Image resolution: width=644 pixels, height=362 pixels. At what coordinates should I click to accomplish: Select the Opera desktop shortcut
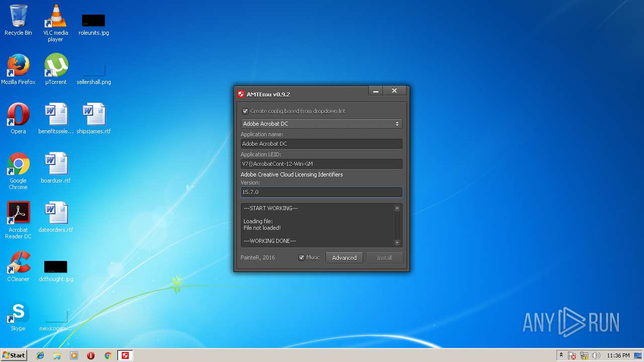pyautogui.click(x=18, y=119)
